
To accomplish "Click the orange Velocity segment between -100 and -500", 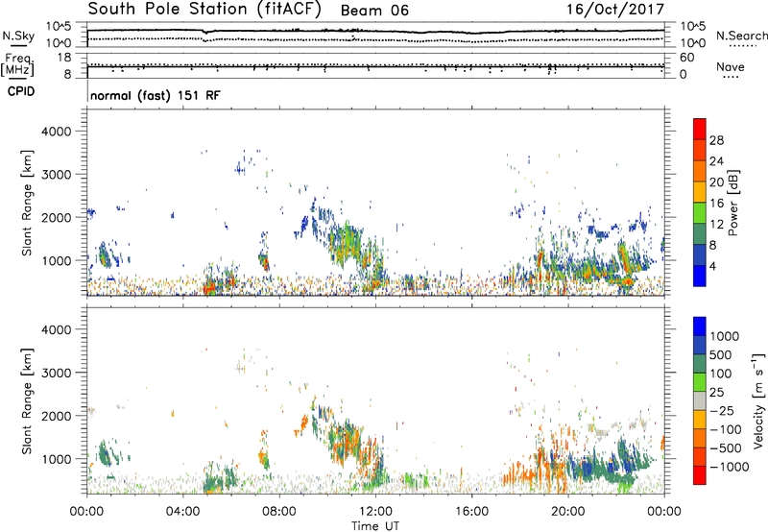I will (700, 439).
